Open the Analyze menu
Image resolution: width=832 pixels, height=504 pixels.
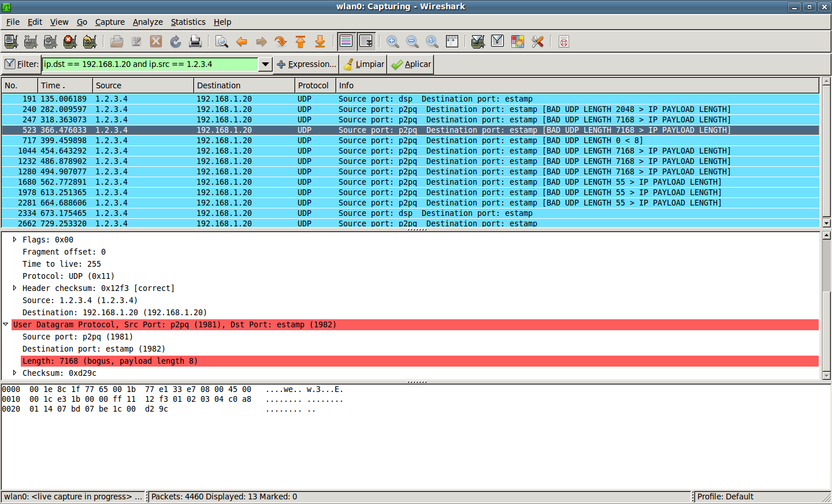pos(147,22)
